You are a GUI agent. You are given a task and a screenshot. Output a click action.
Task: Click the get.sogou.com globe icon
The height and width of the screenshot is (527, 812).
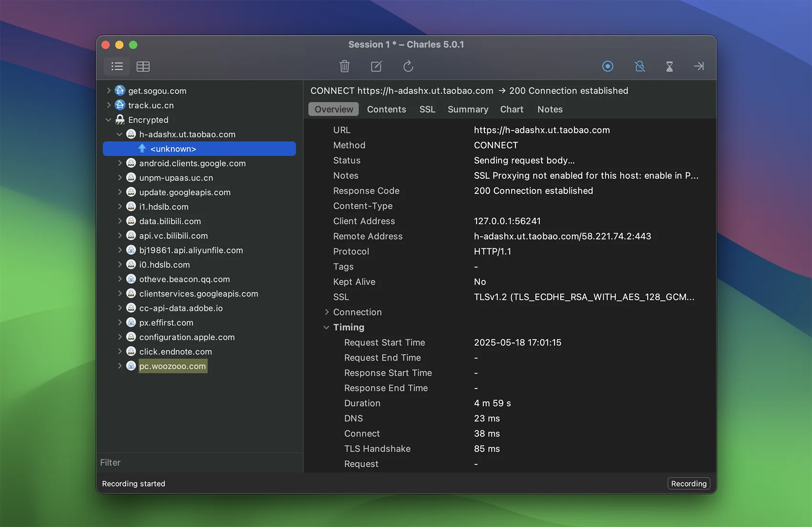click(x=120, y=90)
